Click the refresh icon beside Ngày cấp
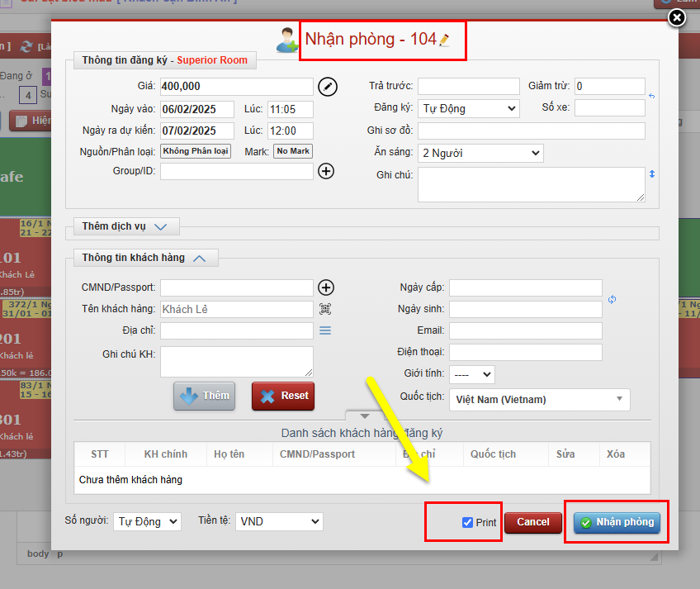This screenshot has height=589, width=700. [612, 299]
